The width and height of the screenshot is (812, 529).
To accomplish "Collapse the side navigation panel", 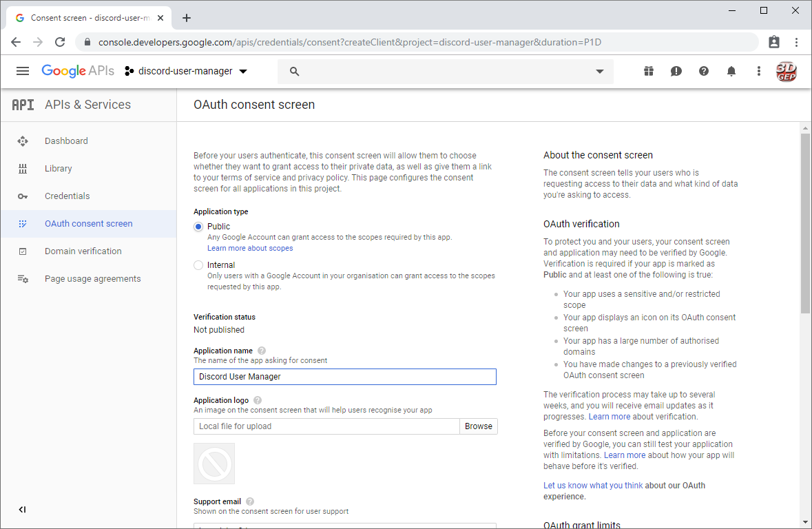I will pos(22,510).
